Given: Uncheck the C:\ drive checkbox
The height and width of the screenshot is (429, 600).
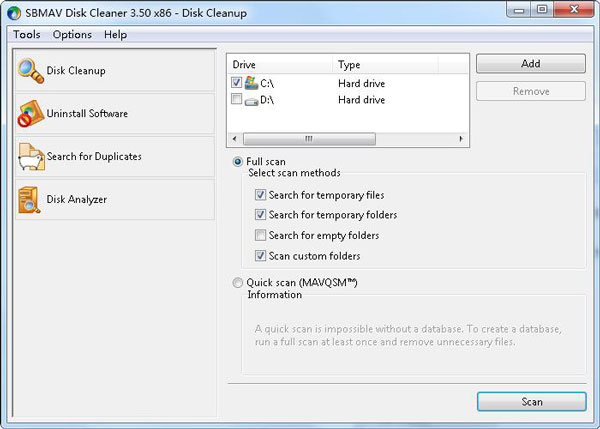Looking at the screenshot, I should tap(236, 82).
